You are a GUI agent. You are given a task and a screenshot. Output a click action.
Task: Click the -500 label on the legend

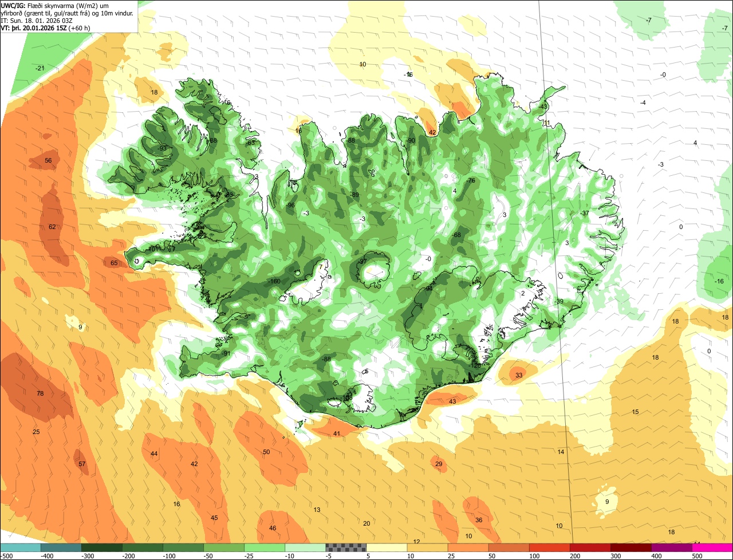coord(7,556)
